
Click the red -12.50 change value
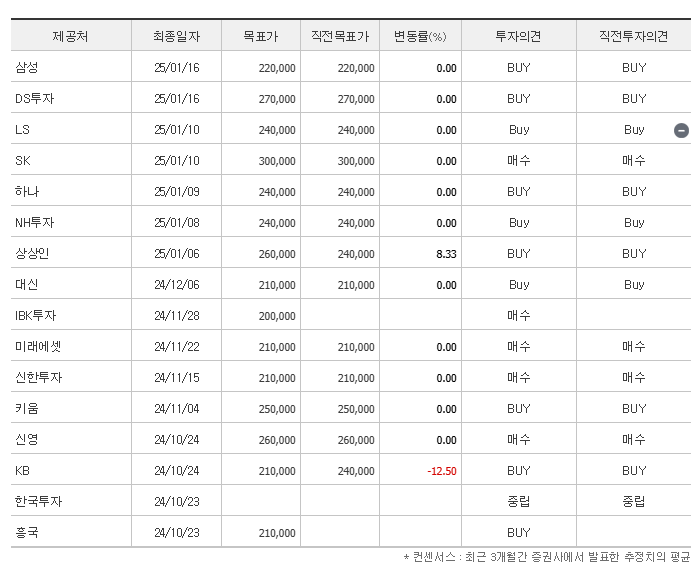point(442,471)
